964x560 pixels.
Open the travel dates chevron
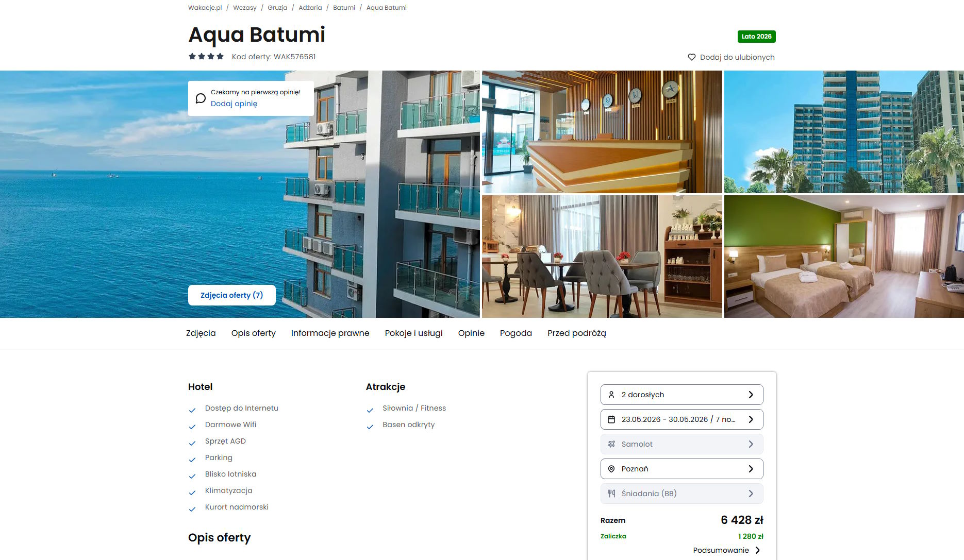pyautogui.click(x=751, y=419)
